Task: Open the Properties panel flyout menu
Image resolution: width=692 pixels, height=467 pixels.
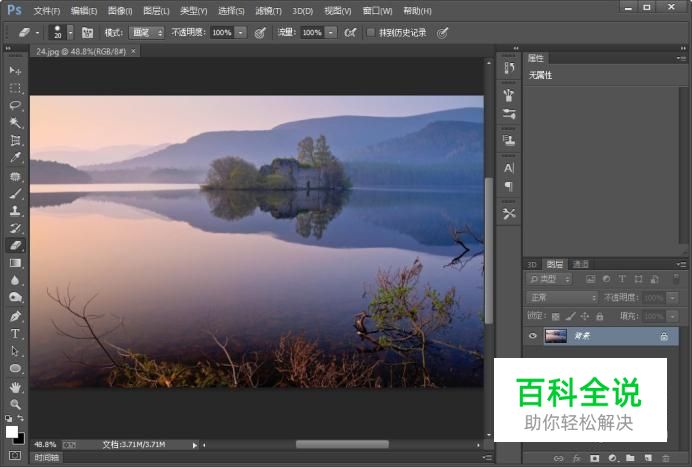Action: 681,58
